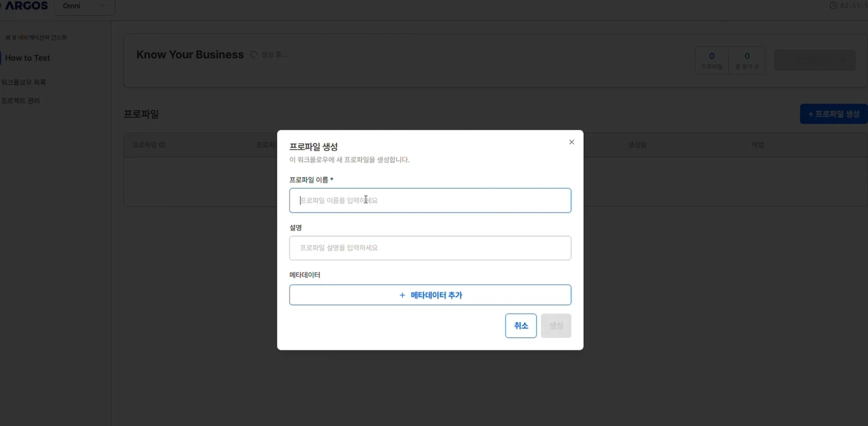Open How to Test in sidebar
Viewport: 868px width, 426px height.
28,58
